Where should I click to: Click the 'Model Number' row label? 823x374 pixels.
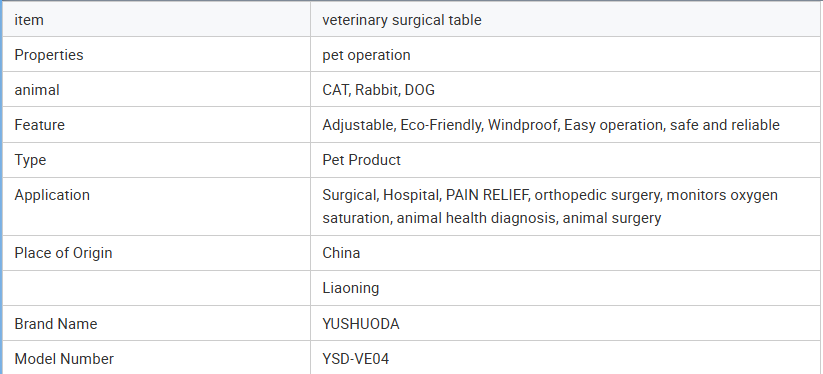pyautogui.click(x=64, y=359)
